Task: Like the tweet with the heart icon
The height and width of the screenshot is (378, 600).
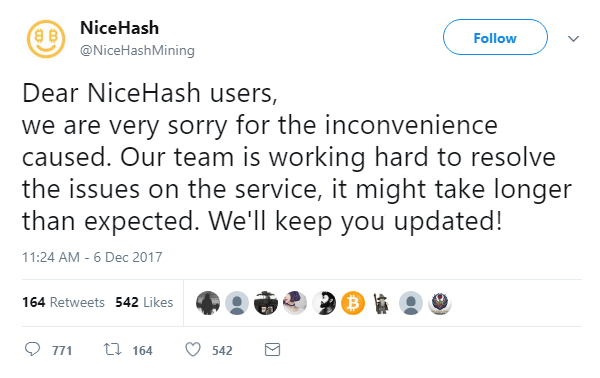Action: coord(193,350)
